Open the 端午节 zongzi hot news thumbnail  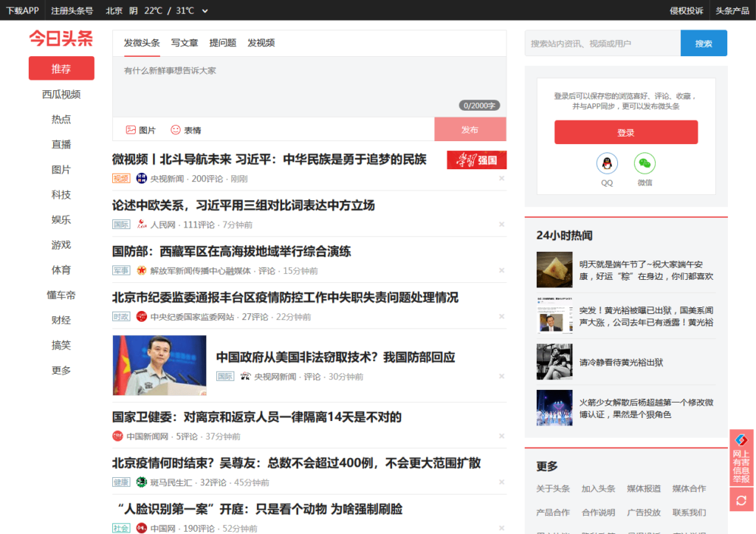(x=554, y=270)
